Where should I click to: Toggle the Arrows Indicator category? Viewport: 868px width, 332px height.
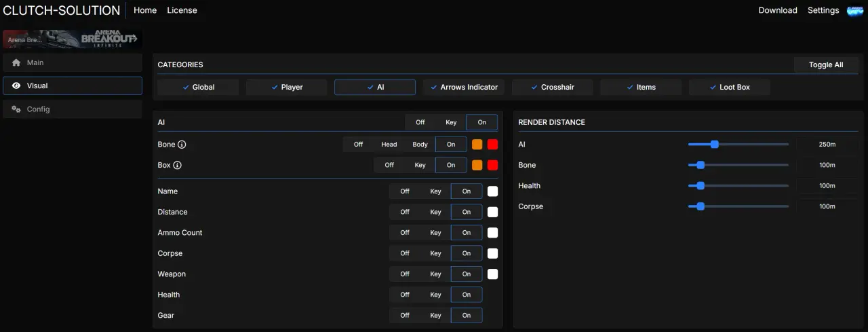point(464,87)
